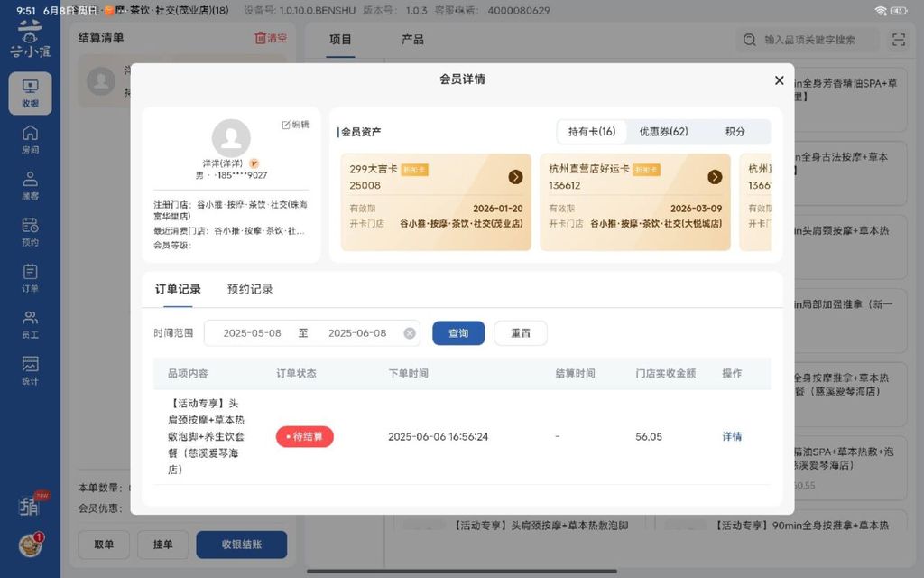Open the 员工 staff section in sidebar
Image resolution: width=924 pixels, height=578 pixels.
(30, 325)
